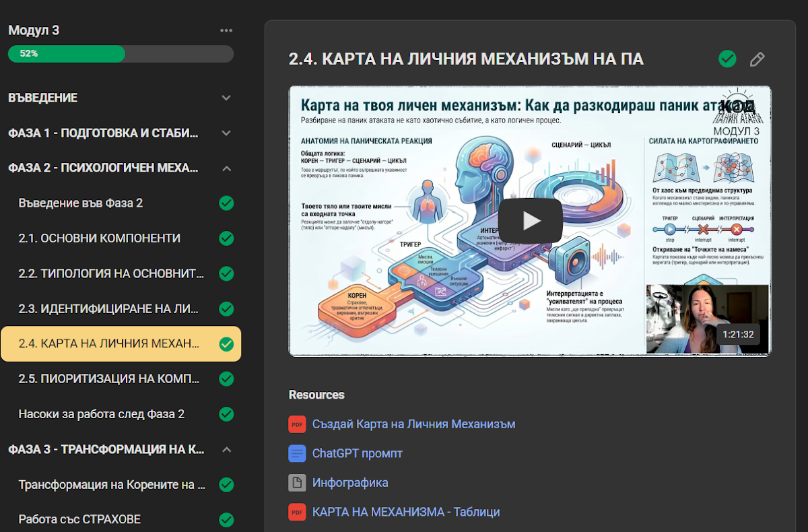Screen dimensions: 808x532
Task: Toggle completion check for Въведение във Фаза 2
Action: [226, 203]
